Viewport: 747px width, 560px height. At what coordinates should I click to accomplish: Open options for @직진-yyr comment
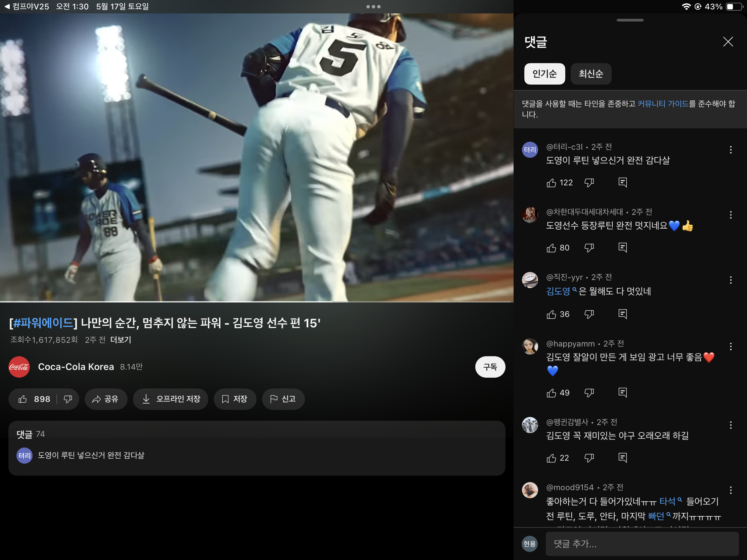(731, 280)
